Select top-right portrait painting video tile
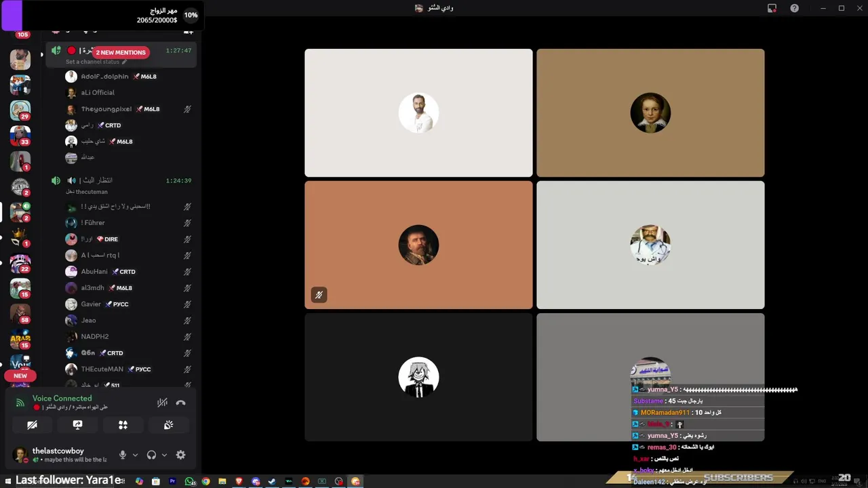 point(650,113)
